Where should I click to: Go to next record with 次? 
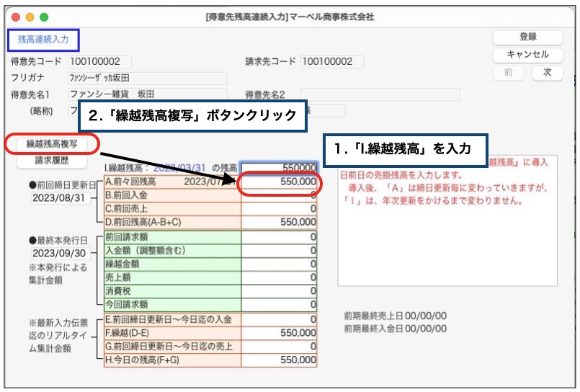547,73
